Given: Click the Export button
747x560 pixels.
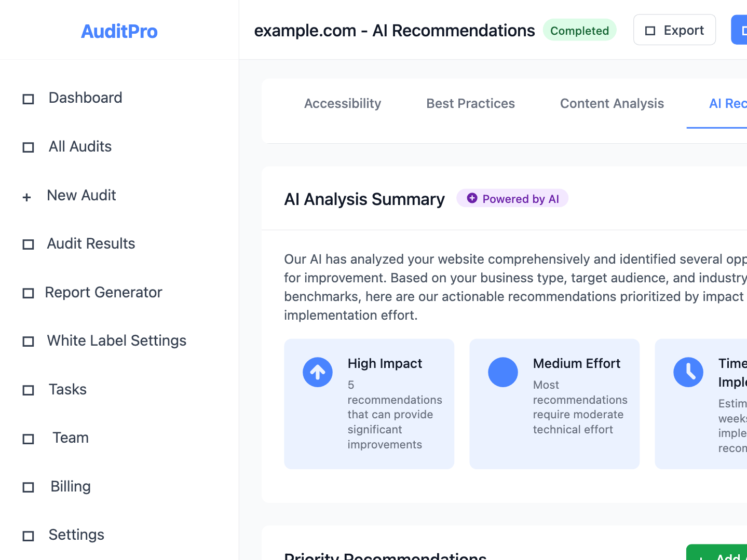Looking at the screenshot, I should (674, 30).
